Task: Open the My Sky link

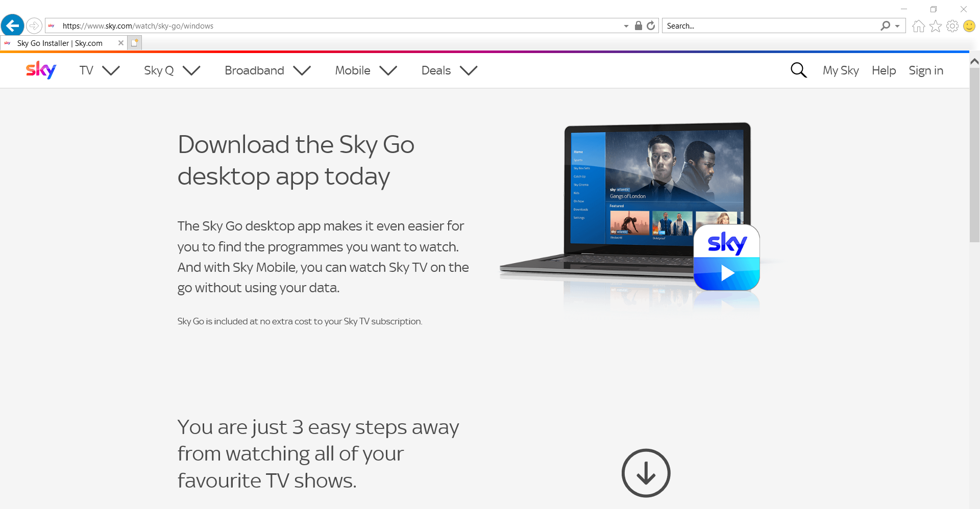Action: tap(841, 70)
